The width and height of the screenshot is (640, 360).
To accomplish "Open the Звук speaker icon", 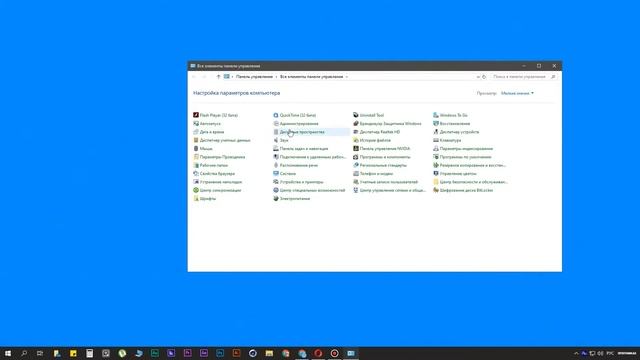I will [x=276, y=140].
